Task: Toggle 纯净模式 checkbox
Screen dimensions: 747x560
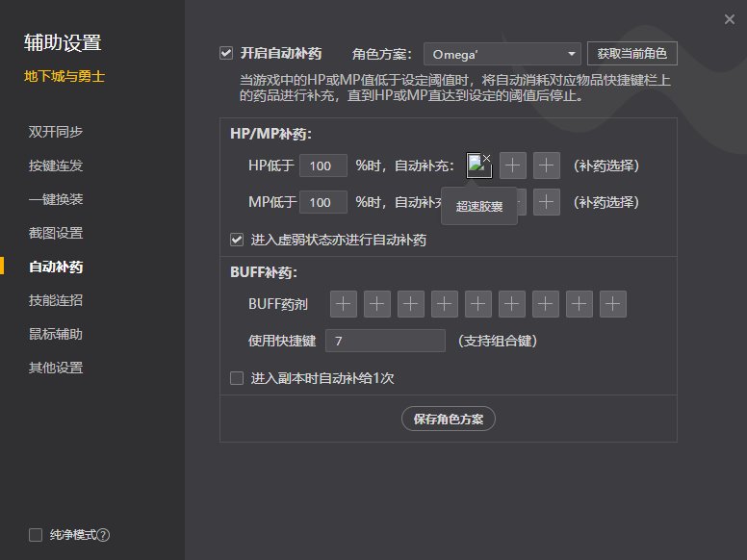Action: click(36, 535)
